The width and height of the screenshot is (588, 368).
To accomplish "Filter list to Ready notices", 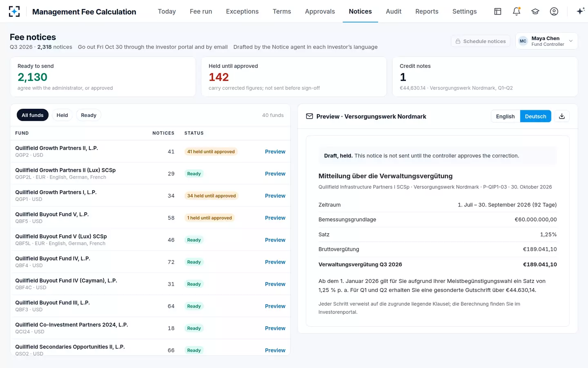I will pyautogui.click(x=89, y=115).
